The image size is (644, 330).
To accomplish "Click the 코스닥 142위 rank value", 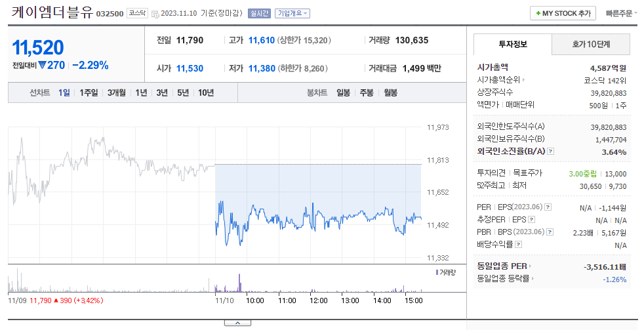I will [x=605, y=81].
